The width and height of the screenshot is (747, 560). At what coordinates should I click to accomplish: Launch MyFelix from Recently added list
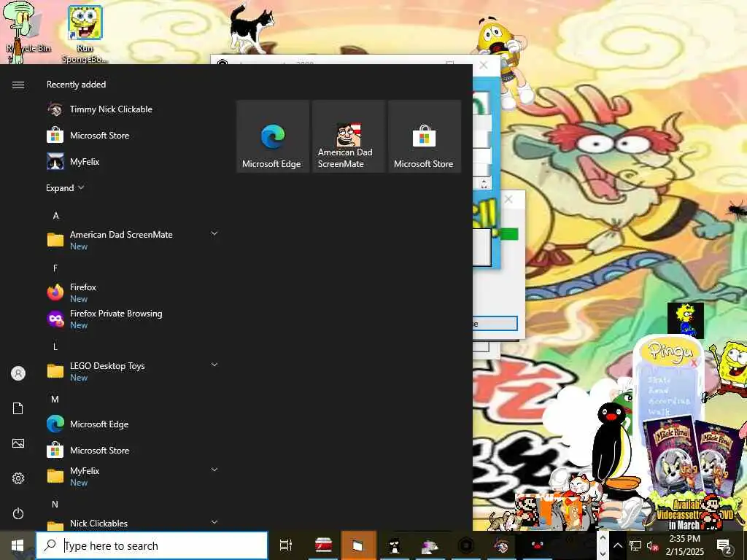click(85, 162)
